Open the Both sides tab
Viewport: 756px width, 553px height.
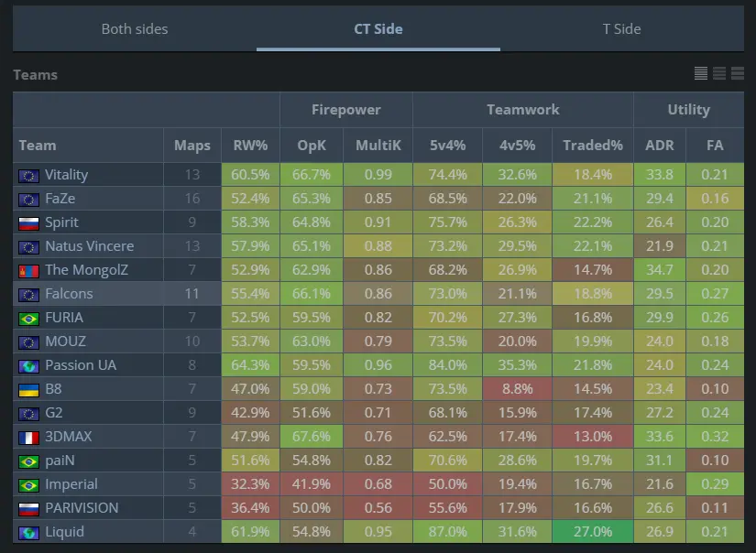click(134, 28)
